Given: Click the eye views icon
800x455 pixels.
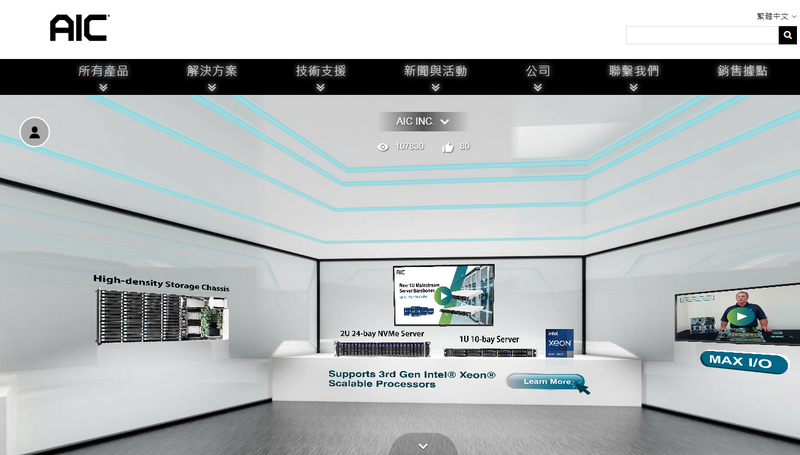Looking at the screenshot, I should coord(383,147).
